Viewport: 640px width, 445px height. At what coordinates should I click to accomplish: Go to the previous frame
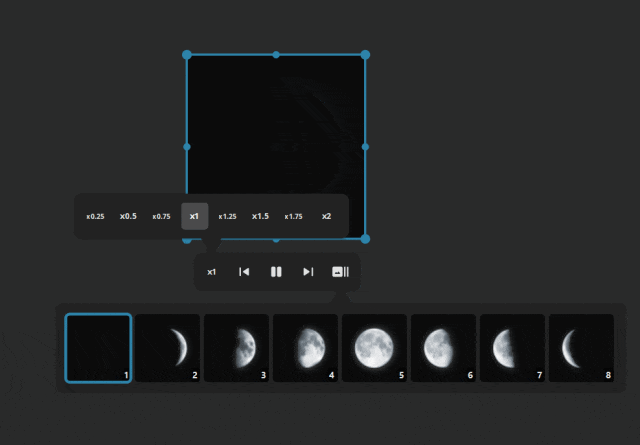[x=244, y=272]
